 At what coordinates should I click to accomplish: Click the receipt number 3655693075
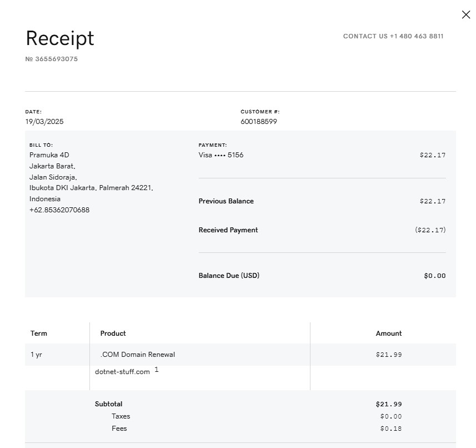tap(56, 59)
